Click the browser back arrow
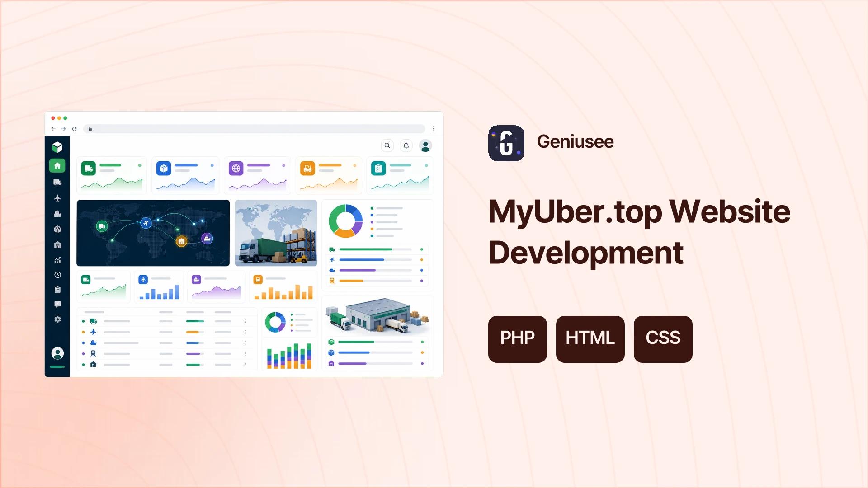 tap(53, 129)
